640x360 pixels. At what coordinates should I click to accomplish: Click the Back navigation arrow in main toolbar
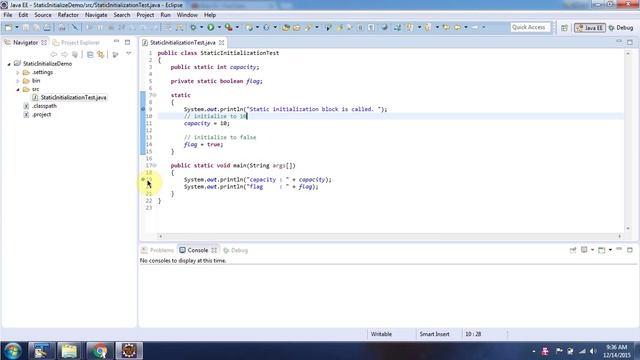(x=457, y=27)
